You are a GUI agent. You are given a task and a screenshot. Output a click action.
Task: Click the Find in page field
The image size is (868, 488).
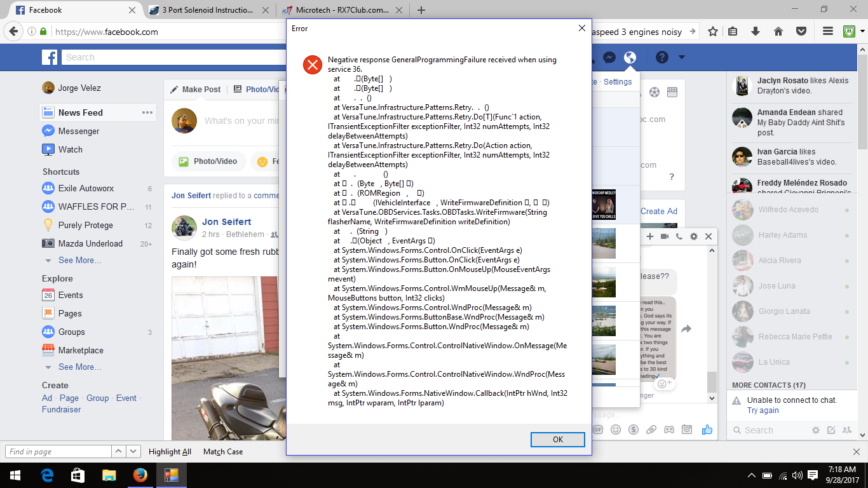pyautogui.click(x=58, y=452)
